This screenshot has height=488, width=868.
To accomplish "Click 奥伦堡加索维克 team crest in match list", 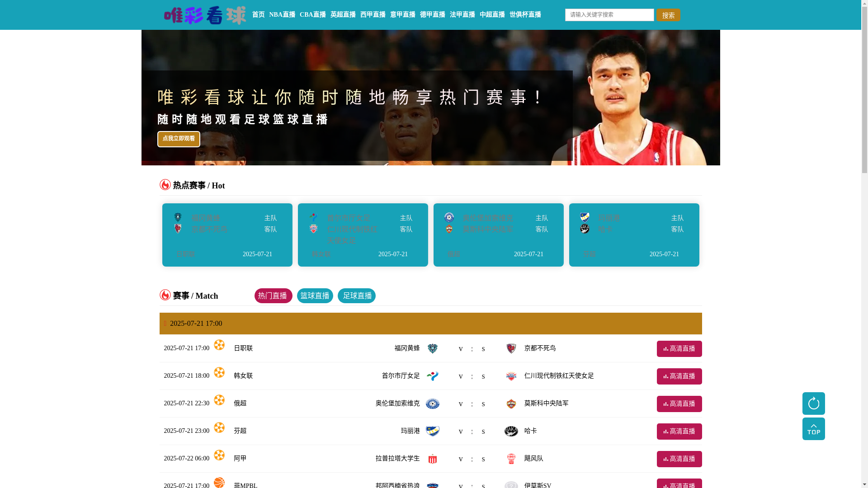I will (x=433, y=404).
